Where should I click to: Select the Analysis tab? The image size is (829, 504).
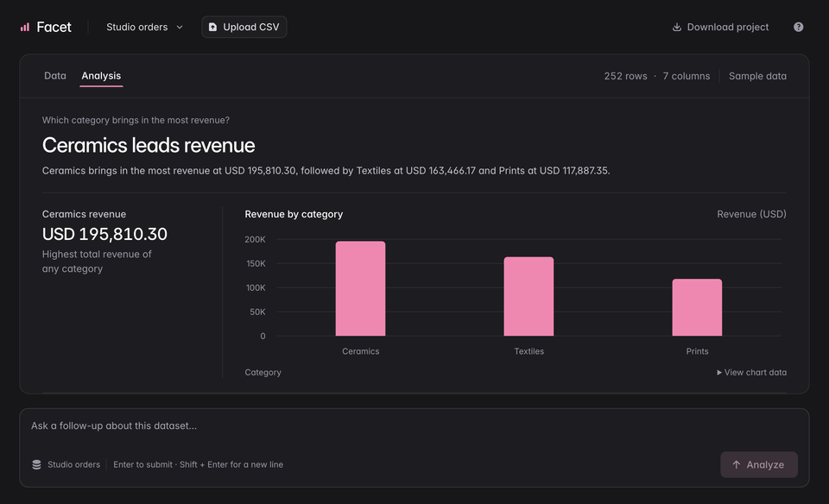pos(101,76)
